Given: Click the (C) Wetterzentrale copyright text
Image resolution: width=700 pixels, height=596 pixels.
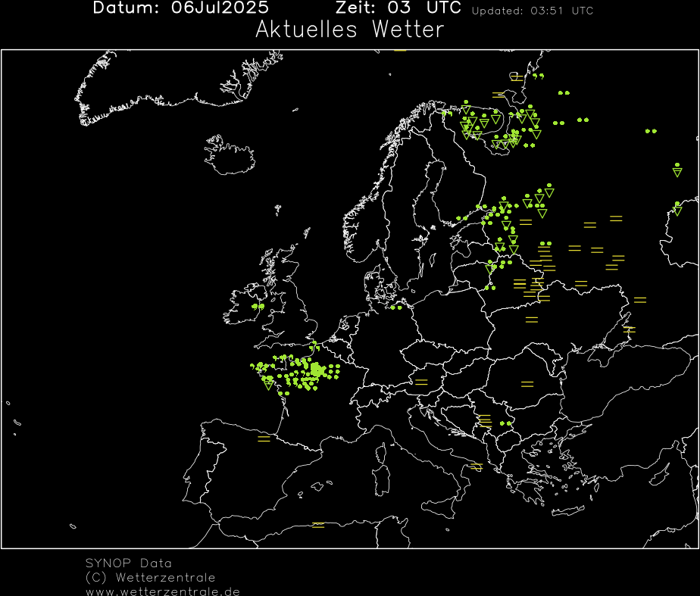Looking at the screenshot, I should (150, 577).
